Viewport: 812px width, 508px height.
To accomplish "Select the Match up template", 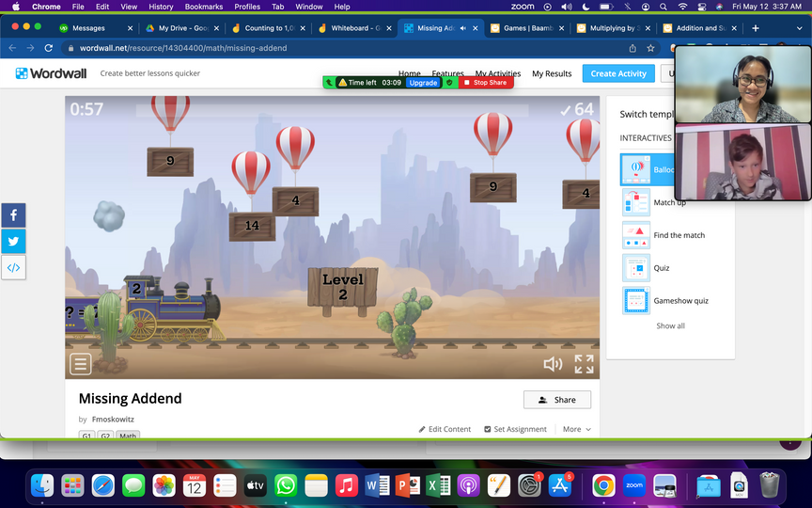I will point(669,202).
